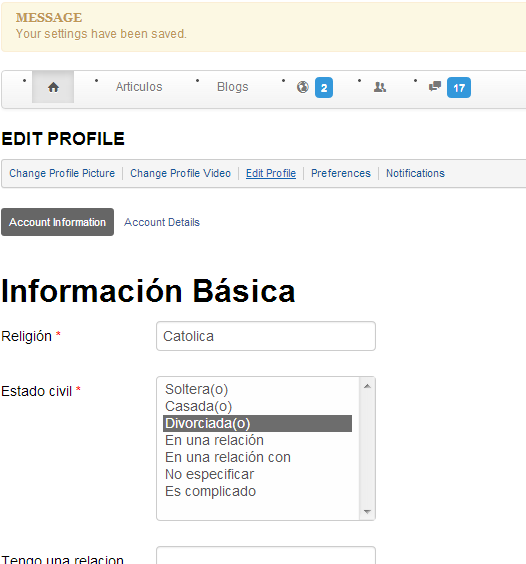Image resolution: width=526 pixels, height=564 pixels.
Task: Open the friends requests icon
Action: coord(380,87)
